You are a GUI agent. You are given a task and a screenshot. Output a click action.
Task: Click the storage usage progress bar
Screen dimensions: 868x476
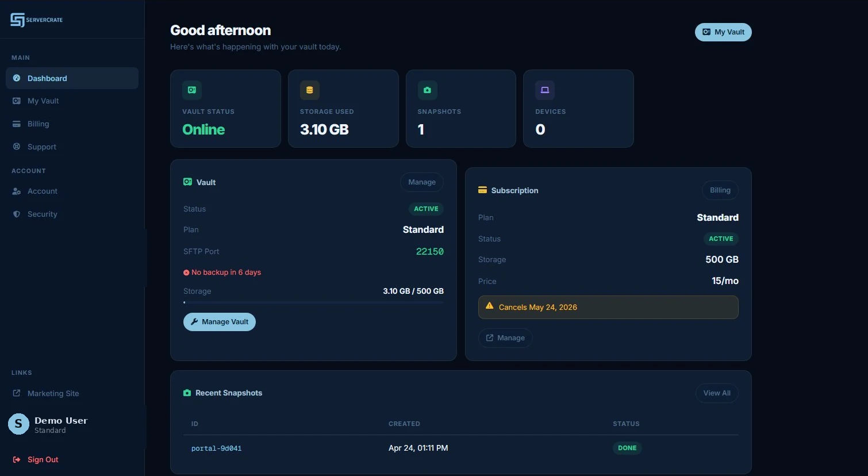[313, 302]
